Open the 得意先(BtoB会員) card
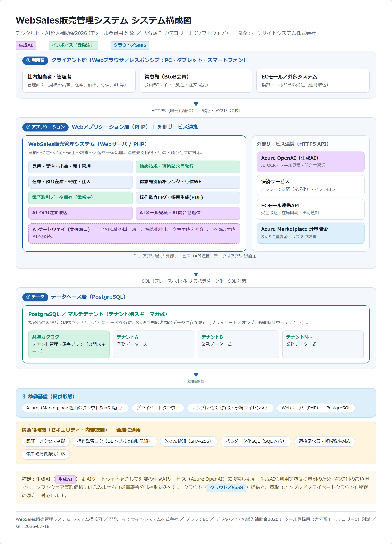Image resolution: width=392 pixels, height=544 pixels. click(196, 81)
